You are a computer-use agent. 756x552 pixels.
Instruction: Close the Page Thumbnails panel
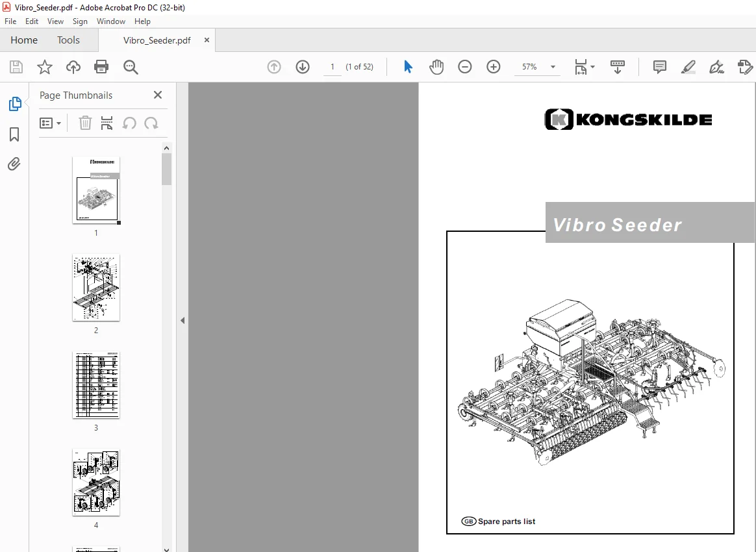pyautogui.click(x=158, y=95)
